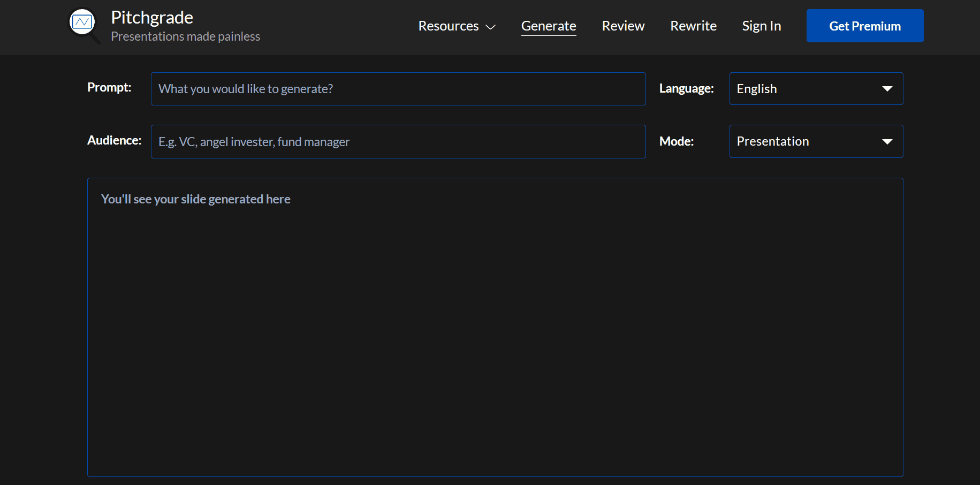
Task: Click the Language dropdown arrow
Action: click(x=887, y=89)
